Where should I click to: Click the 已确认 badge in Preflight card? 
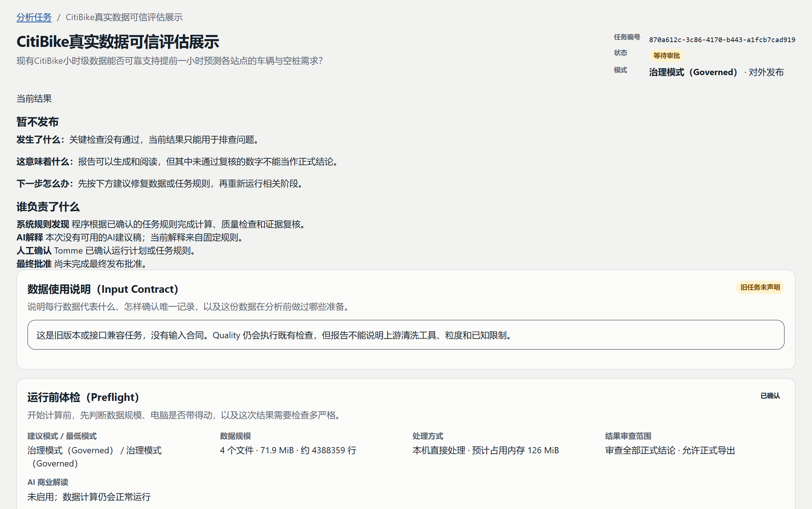pos(770,396)
